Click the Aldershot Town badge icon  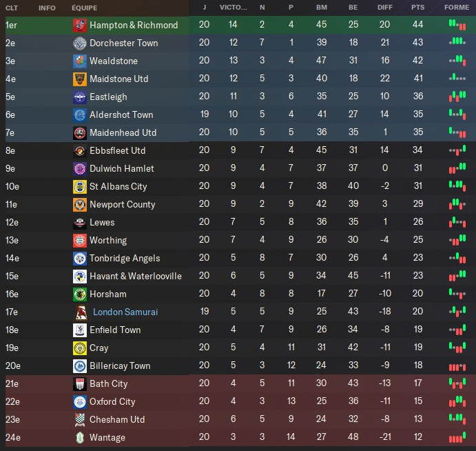(80, 115)
